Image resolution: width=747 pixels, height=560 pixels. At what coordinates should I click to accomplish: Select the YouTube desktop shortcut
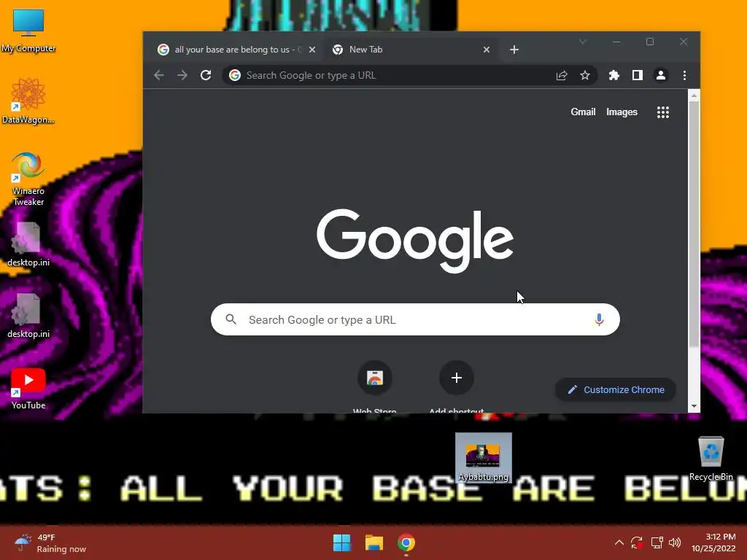point(28,389)
